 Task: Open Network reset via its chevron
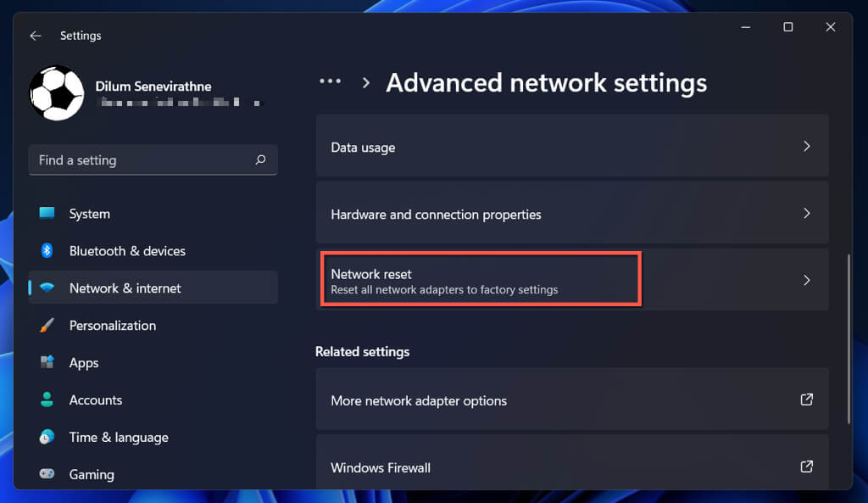point(806,280)
